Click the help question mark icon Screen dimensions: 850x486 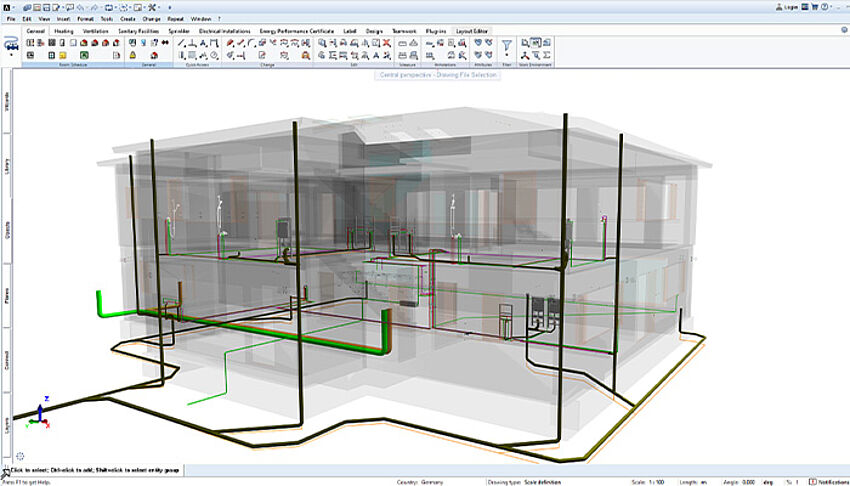[844, 30]
